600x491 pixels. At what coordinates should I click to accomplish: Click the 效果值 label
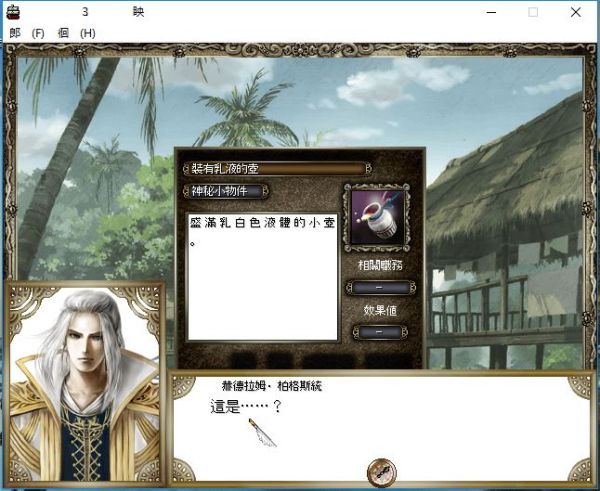(x=380, y=310)
